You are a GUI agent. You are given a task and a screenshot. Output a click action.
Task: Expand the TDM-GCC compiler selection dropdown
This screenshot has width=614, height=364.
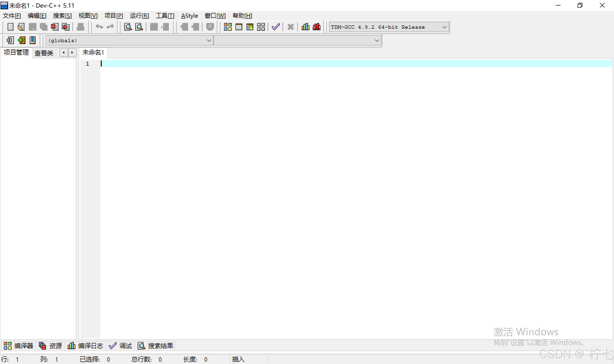coord(444,27)
